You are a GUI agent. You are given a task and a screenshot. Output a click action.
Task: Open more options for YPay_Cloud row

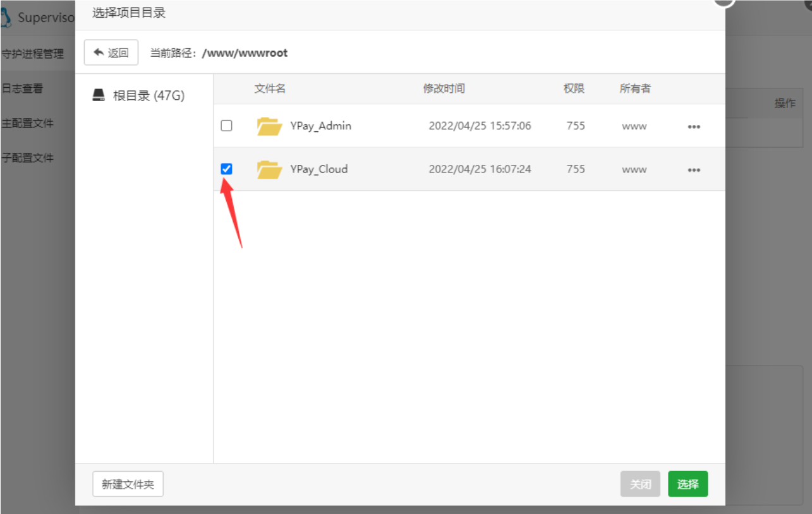(694, 170)
